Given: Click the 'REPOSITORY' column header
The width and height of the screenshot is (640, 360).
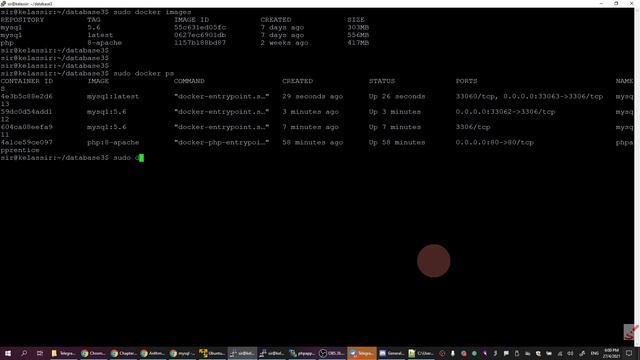Looking at the screenshot, I should point(22,20).
